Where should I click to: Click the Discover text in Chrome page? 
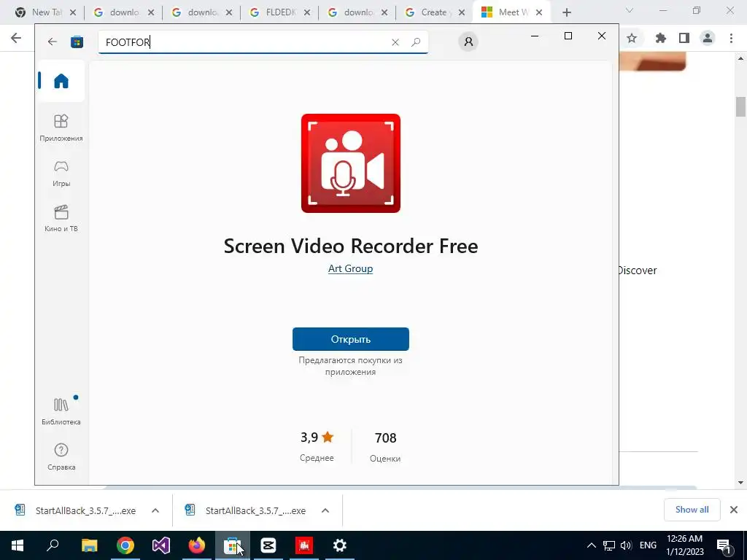pyautogui.click(x=638, y=270)
